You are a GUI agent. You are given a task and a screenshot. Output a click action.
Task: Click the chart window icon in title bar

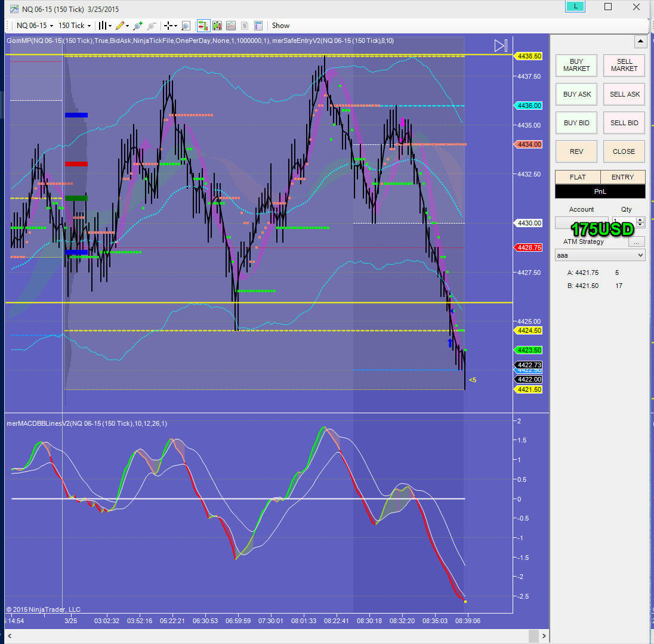(14, 9)
